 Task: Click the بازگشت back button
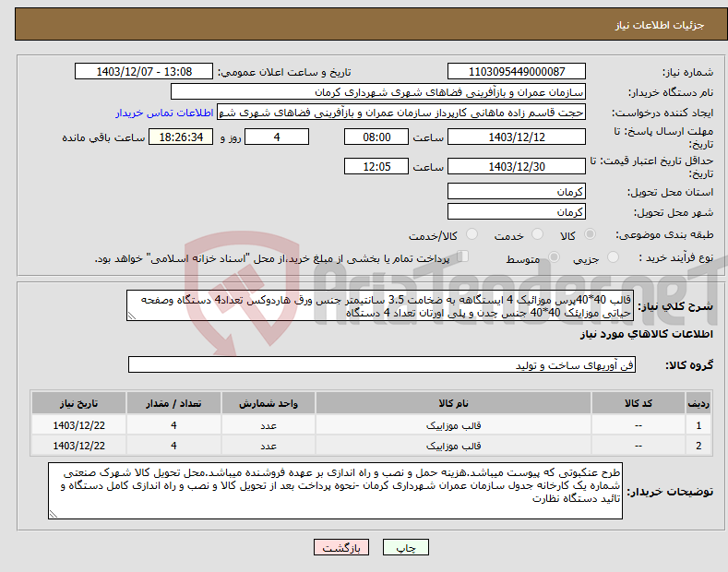coord(341,548)
